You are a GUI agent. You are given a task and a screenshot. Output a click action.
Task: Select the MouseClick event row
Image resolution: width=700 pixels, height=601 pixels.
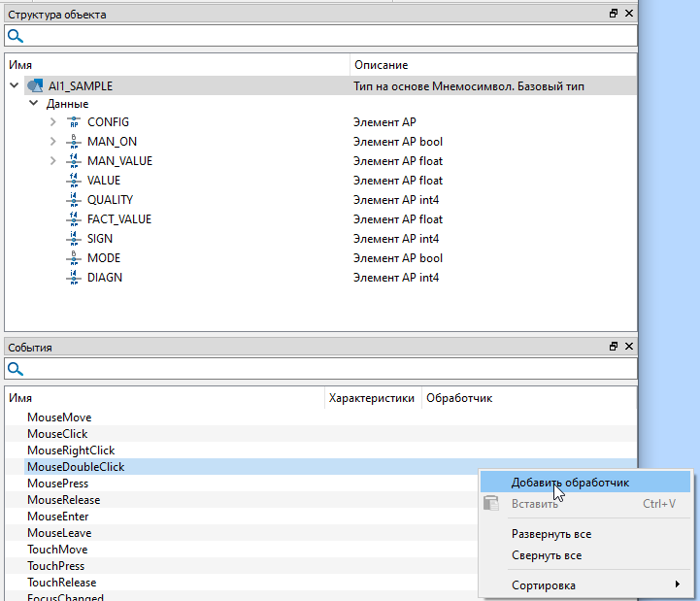point(57,434)
